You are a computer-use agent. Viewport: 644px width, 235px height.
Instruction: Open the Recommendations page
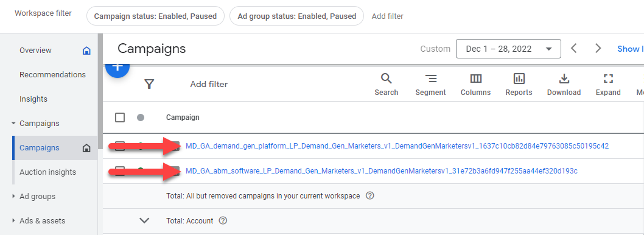tap(52, 75)
